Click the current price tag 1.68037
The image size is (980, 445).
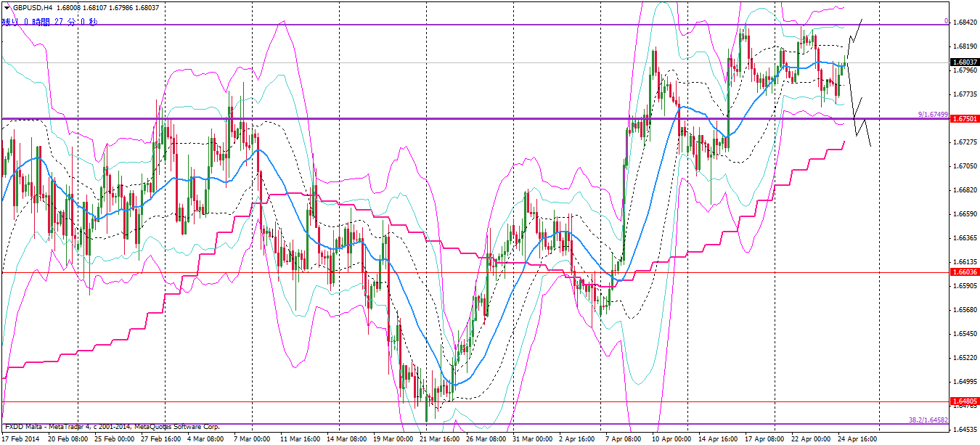[965, 62]
